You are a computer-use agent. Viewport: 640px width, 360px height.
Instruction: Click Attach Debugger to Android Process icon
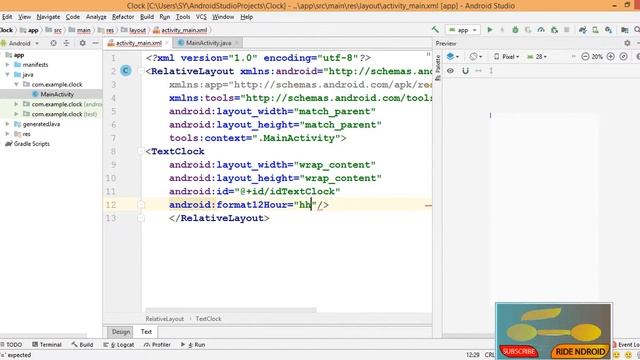tap(554, 30)
